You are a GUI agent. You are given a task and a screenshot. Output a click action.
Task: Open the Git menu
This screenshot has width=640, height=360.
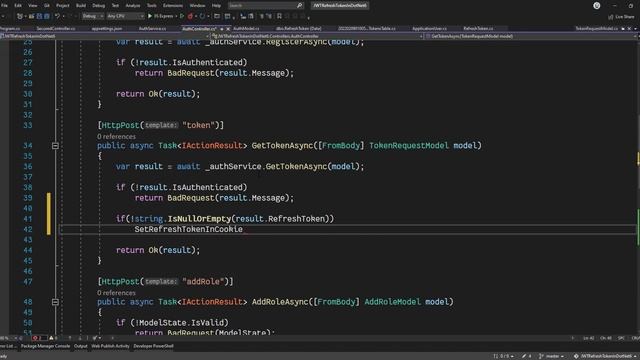coord(47,6)
